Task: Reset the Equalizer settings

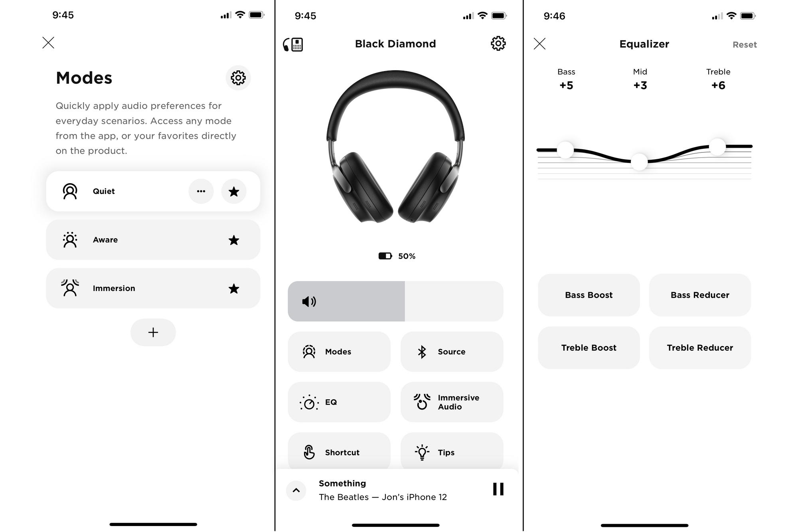Action: (x=745, y=44)
